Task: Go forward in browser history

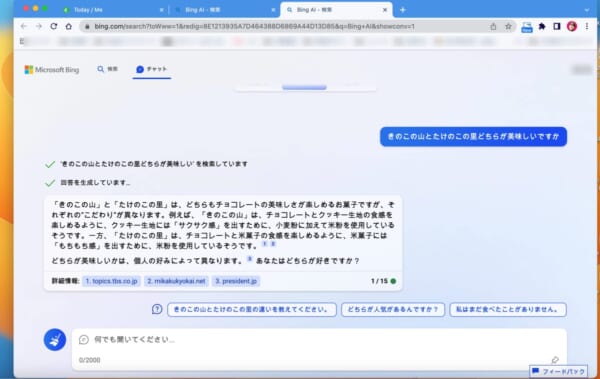Action: (39, 26)
